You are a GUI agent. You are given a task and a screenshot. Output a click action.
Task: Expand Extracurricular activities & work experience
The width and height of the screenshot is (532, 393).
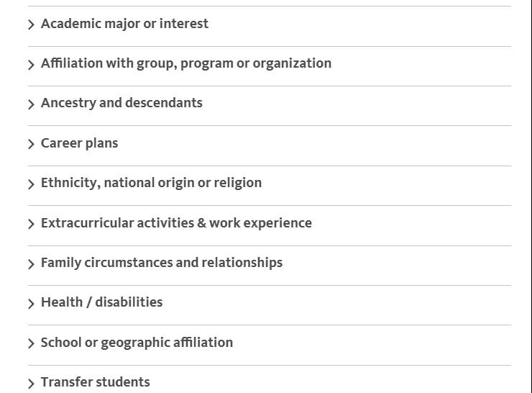[176, 223]
